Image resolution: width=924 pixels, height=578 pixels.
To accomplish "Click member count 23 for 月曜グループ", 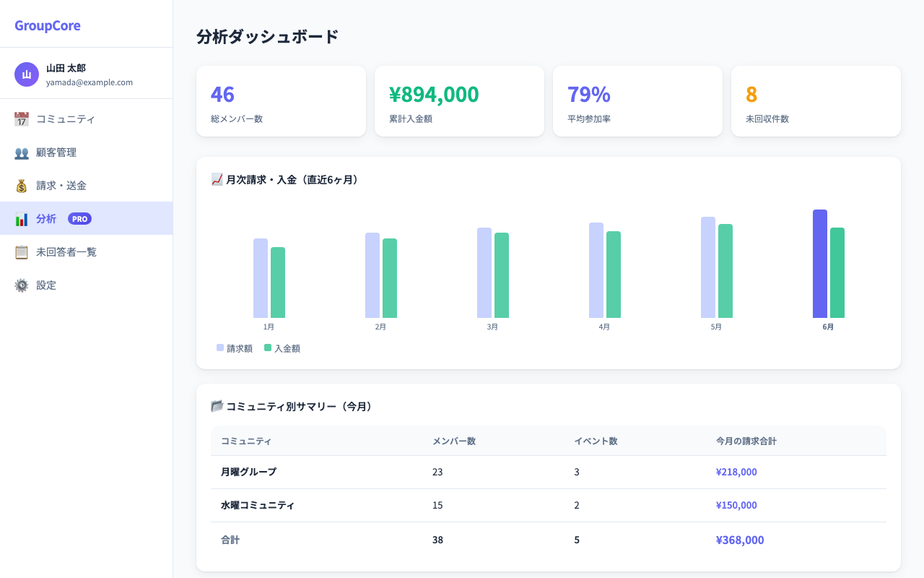I will pos(437,472).
